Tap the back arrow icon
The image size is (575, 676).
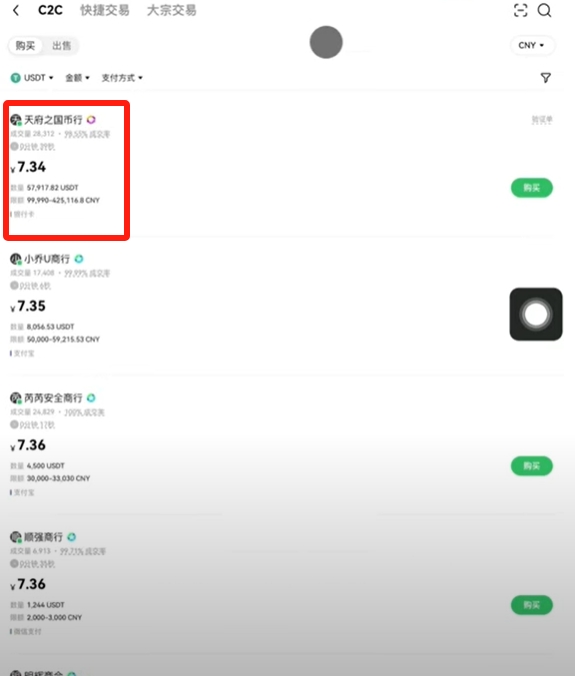point(16,10)
